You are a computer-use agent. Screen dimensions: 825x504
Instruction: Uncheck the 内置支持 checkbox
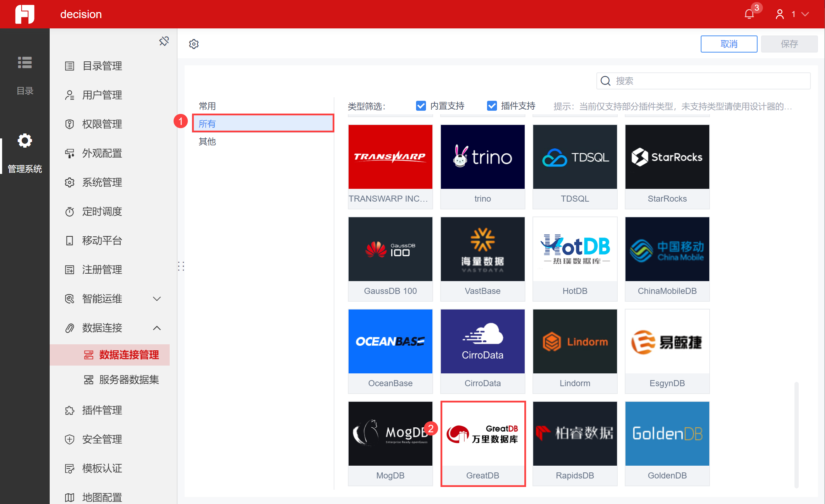421,106
